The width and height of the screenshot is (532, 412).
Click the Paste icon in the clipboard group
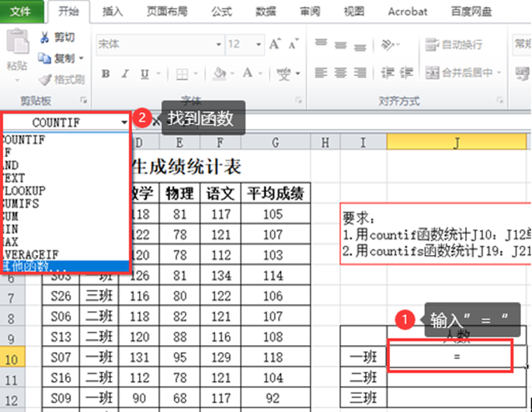pos(18,41)
